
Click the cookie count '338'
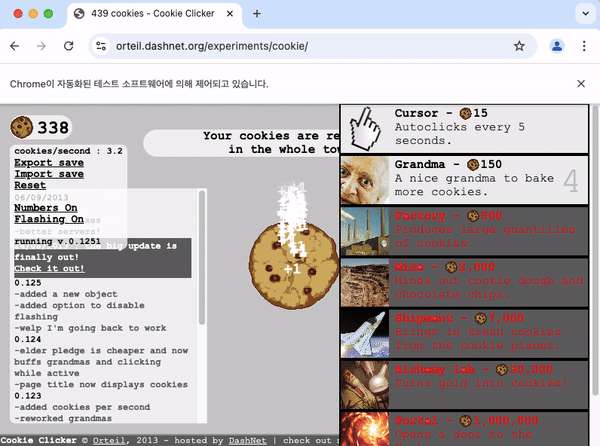(x=53, y=127)
